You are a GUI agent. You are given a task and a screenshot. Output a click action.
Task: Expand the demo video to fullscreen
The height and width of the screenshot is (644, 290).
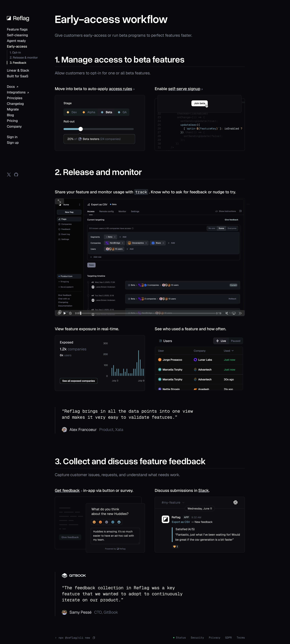coord(59,201)
